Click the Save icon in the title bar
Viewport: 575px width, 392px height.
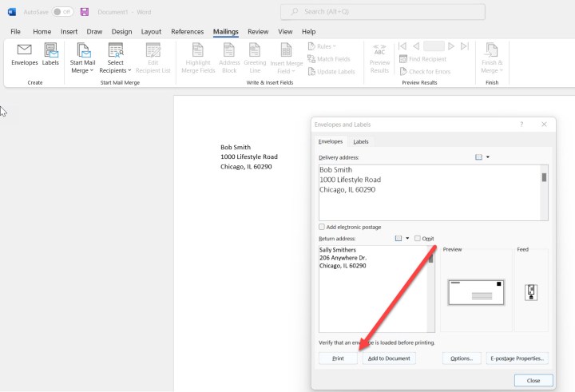85,12
